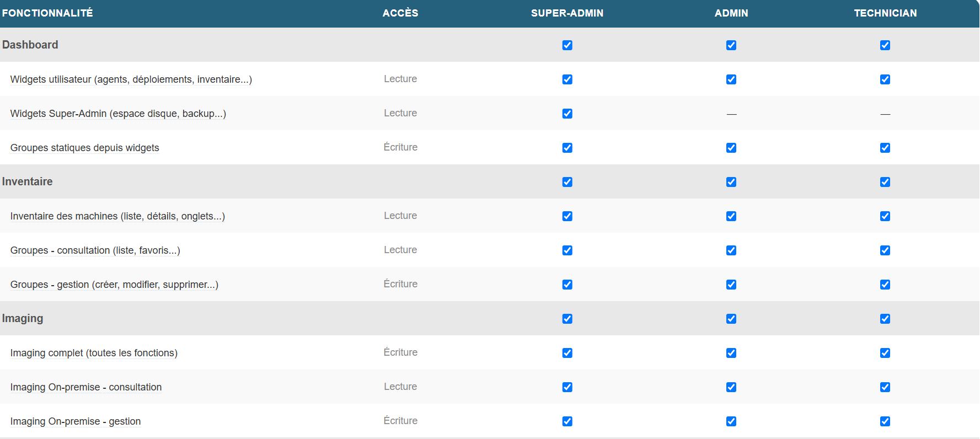
Task: Click Lecture access in Imaging On-premise consultation row
Action: coord(400,387)
